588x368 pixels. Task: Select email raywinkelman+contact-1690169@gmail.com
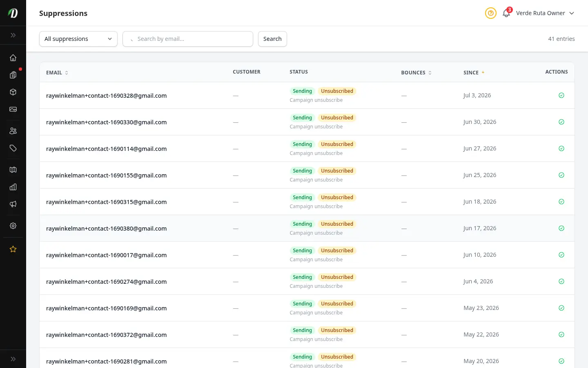click(106, 308)
